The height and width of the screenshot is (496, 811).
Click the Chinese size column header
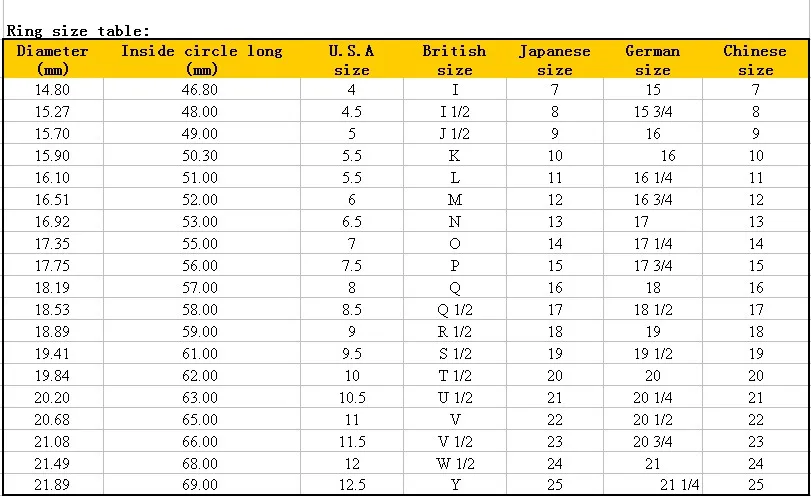[755, 60]
